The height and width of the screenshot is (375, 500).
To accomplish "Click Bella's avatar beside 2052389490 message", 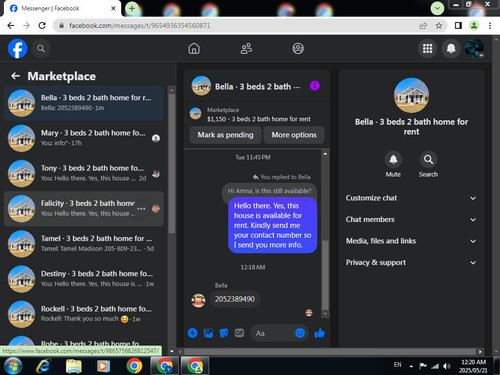I will point(198,300).
